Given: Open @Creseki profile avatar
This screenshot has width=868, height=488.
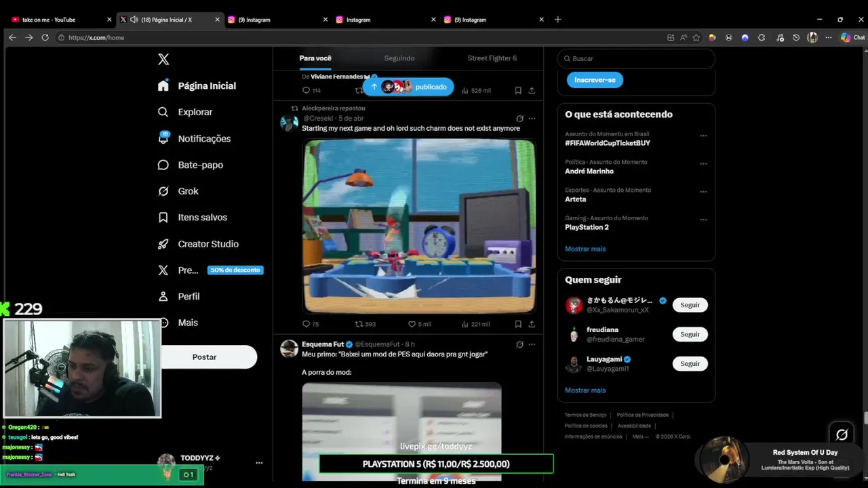Looking at the screenshot, I should [290, 122].
